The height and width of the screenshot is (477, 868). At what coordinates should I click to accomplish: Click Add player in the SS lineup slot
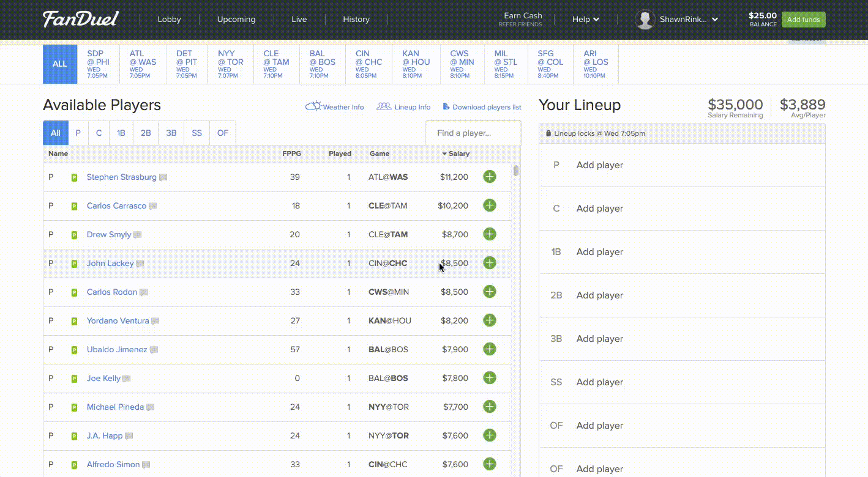coord(600,382)
